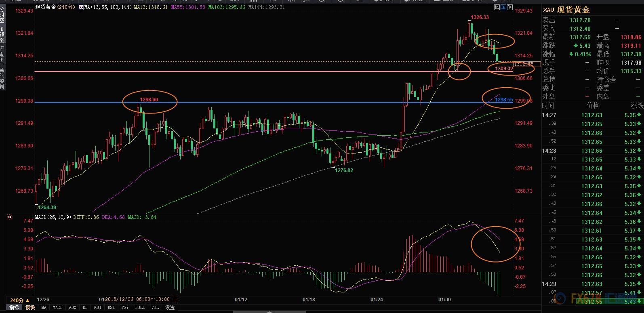Apply the KDJ indicator
The width and height of the screenshot is (644, 313).
pyautogui.click(x=97, y=308)
